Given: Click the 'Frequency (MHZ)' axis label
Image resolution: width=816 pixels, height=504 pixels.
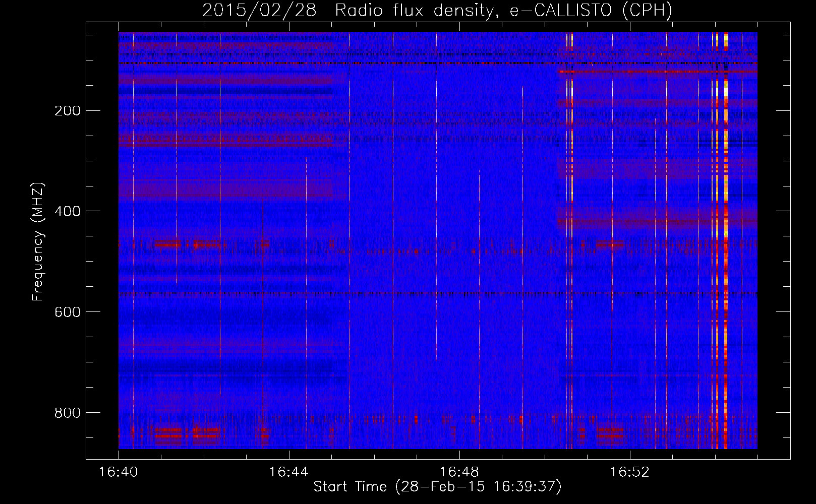Looking at the screenshot, I should tap(38, 241).
